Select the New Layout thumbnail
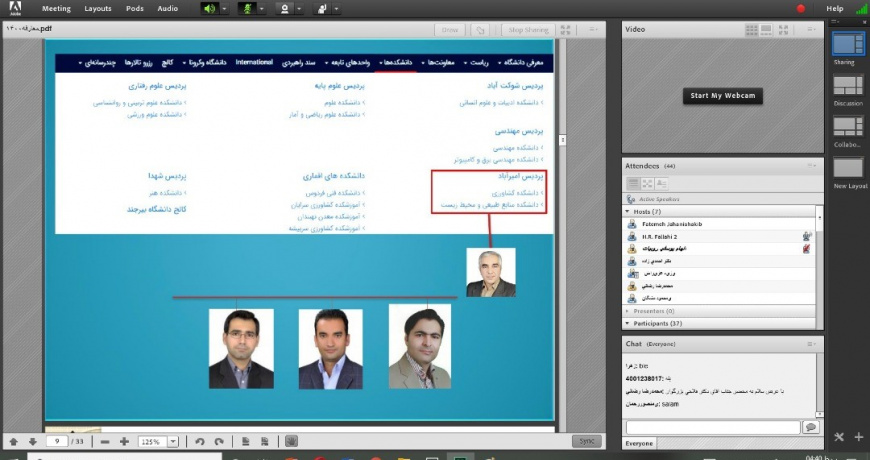This screenshot has width=870, height=460. point(848,168)
